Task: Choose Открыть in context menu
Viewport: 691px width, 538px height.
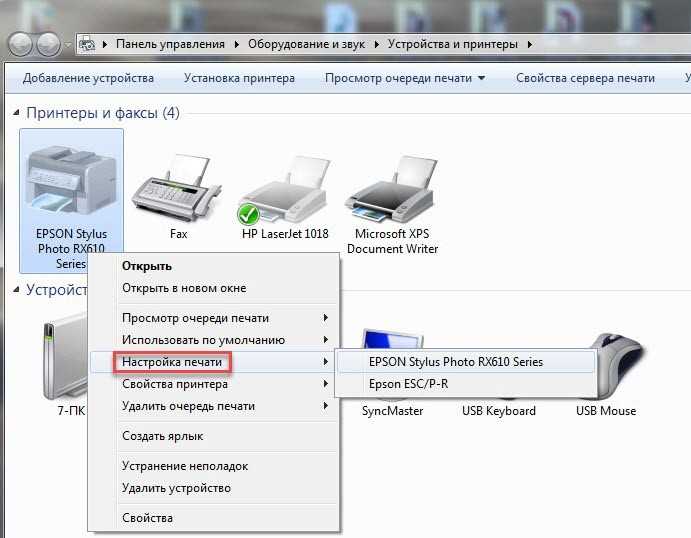Action: (x=215, y=266)
